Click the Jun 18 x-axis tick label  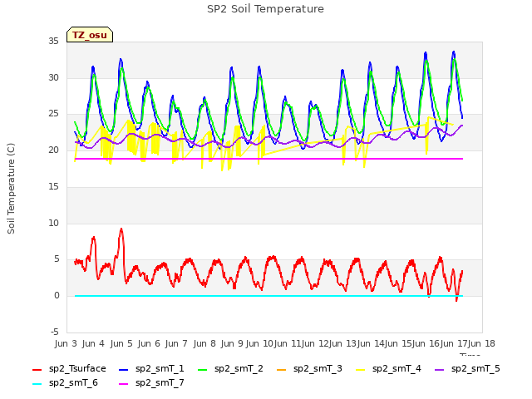[x=481, y=343]
